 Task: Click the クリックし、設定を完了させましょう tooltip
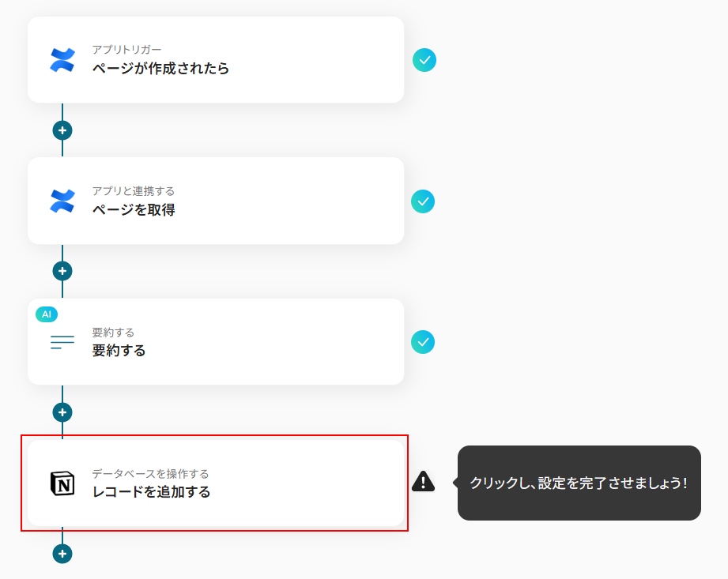pyautogui.click(x=579, y=483)
